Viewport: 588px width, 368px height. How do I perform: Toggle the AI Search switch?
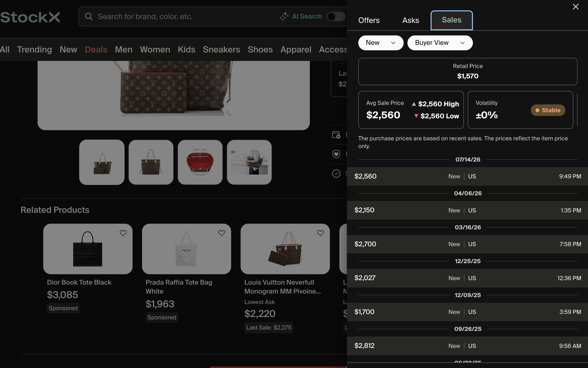click(x=336, y=17)
